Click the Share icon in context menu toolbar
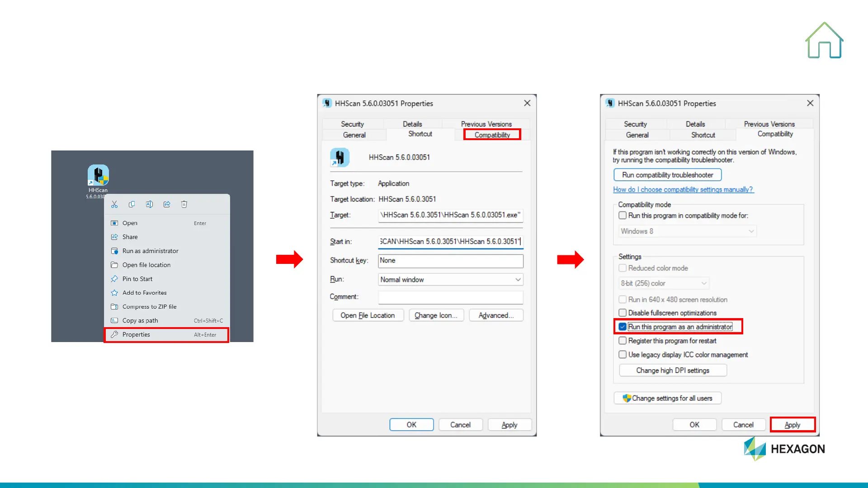Image resolution: width=868 pixels, height=488 pixels. (x=167, y=204)
